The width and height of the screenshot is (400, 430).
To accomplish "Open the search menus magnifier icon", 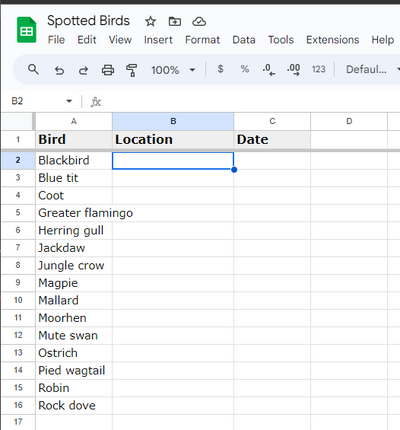I will coord(33,70).
